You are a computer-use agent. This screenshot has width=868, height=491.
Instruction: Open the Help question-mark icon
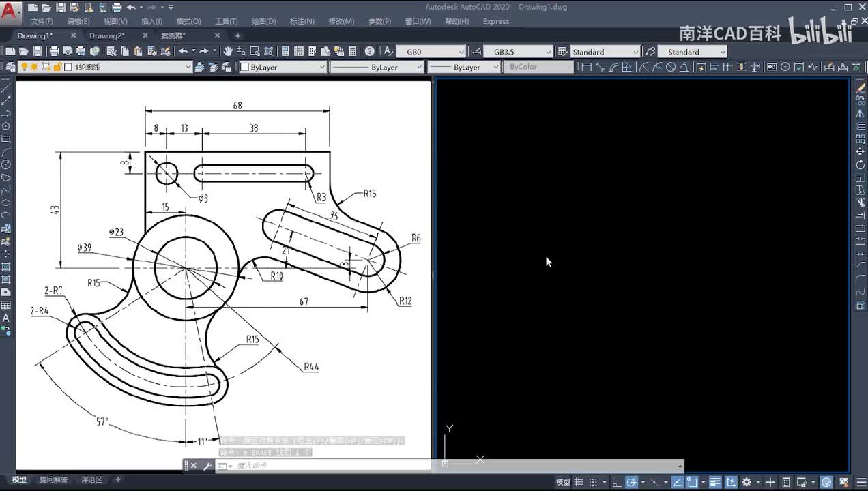369,51
